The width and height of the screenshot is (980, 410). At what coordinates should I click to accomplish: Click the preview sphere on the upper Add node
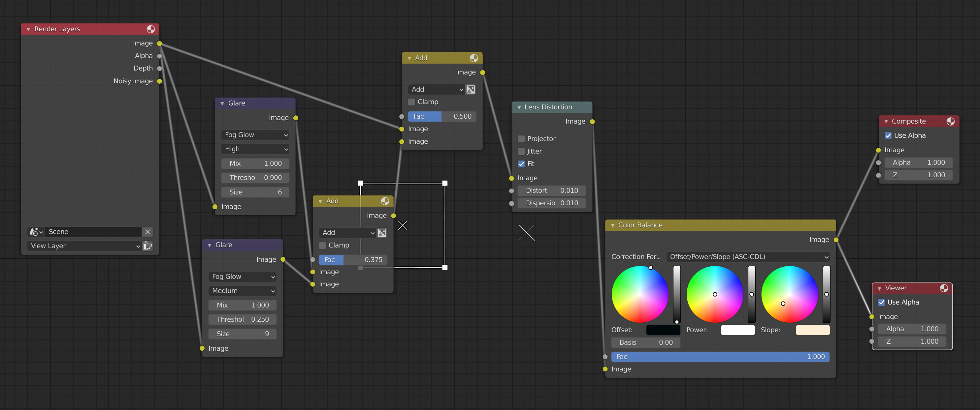(x=474, y=58)
